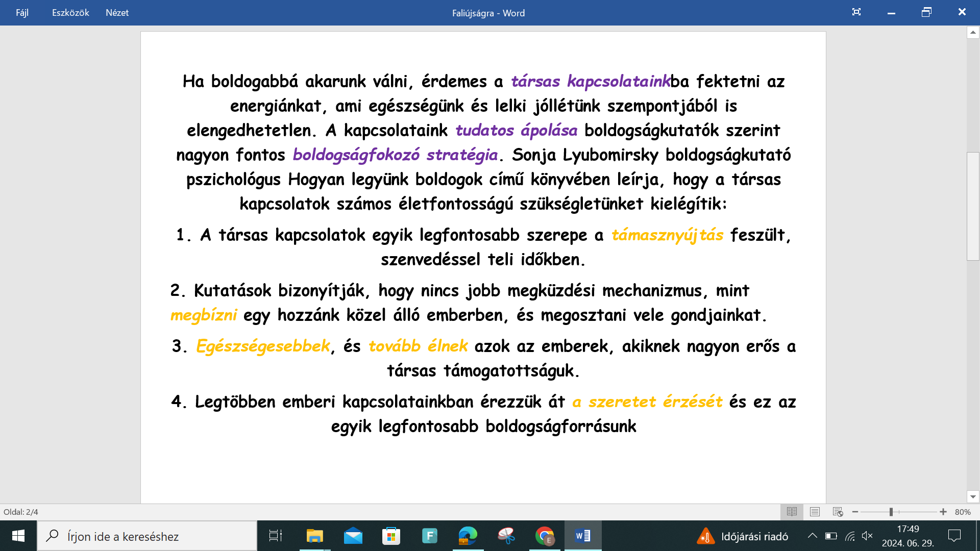Open the Windows Start menu
The image size is (980, 551).
(18, 536)
